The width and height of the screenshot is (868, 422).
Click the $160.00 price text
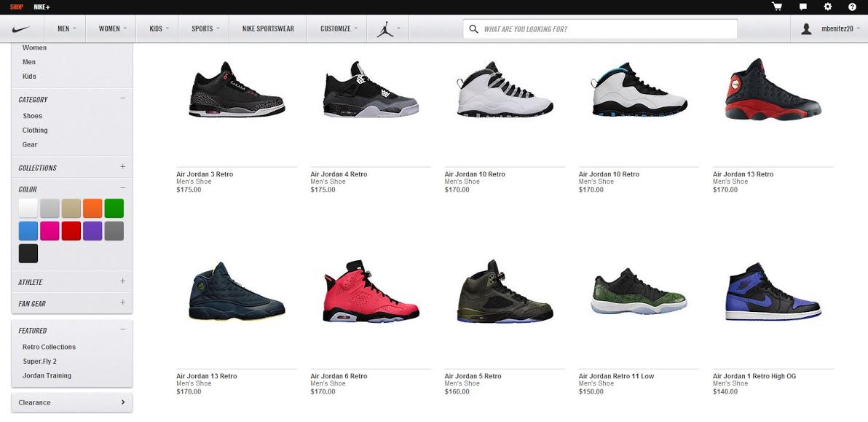click(457, 392)
